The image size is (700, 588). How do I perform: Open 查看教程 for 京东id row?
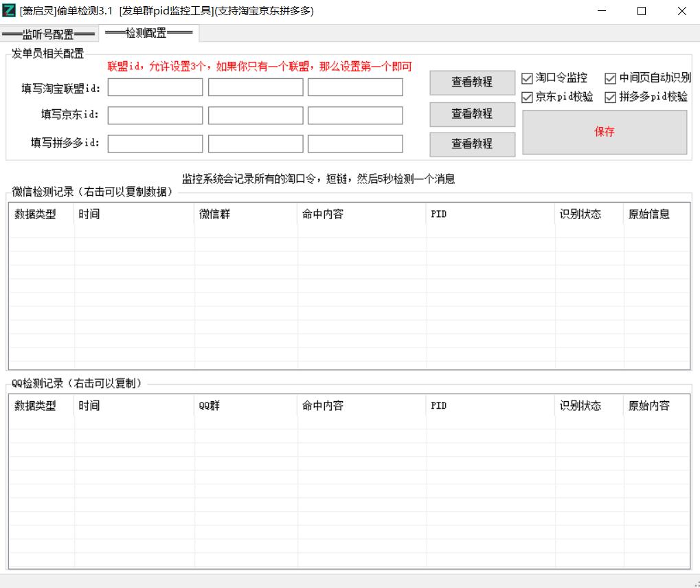(472, 114)
